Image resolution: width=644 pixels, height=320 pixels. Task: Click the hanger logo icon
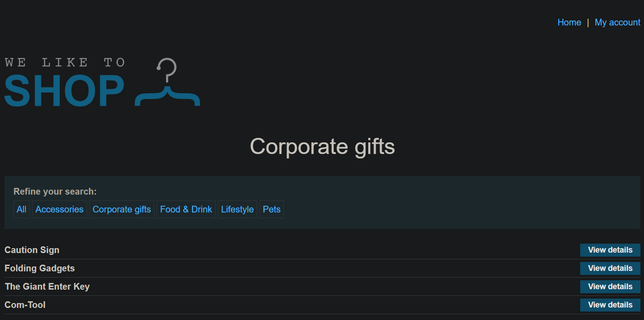click(x=167, y=82)
